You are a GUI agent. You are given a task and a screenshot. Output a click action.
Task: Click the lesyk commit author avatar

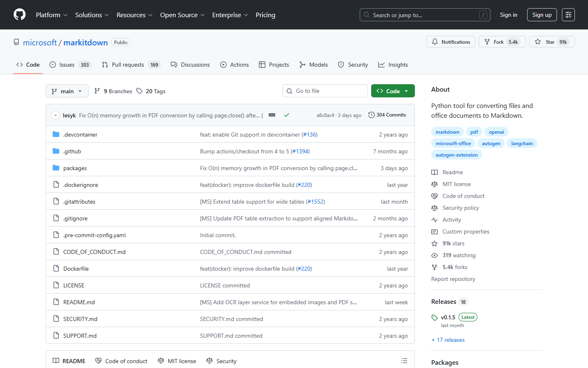55,115
